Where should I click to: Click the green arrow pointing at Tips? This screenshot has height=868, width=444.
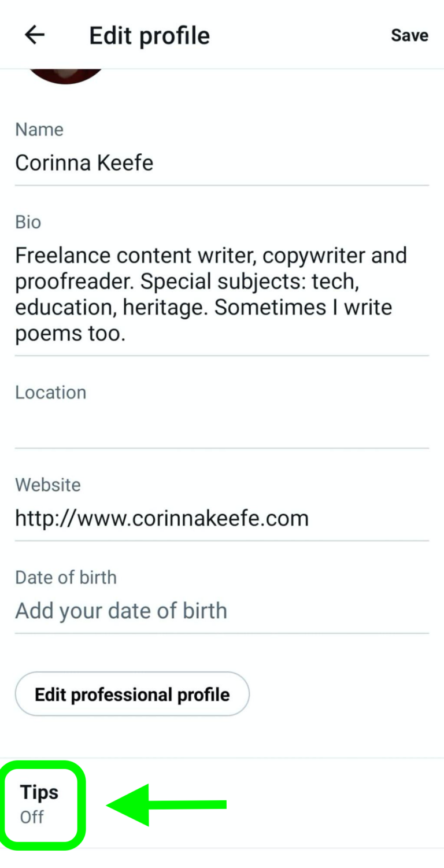point(166,804)
